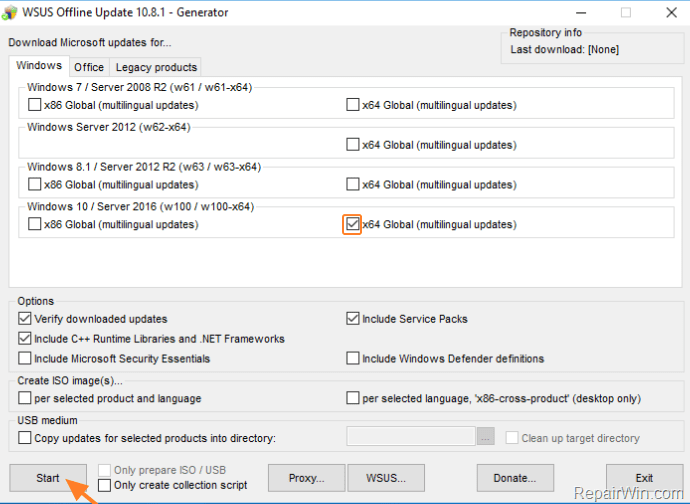Toggle Include Service Packs option
690x504 pixels.
click(x=352, y=318)
